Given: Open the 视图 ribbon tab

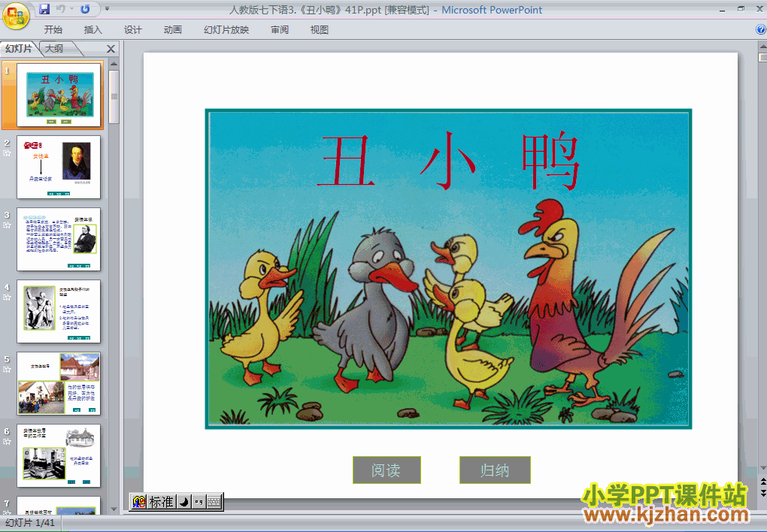Looking at the screenshot, I should click(319, 30).
